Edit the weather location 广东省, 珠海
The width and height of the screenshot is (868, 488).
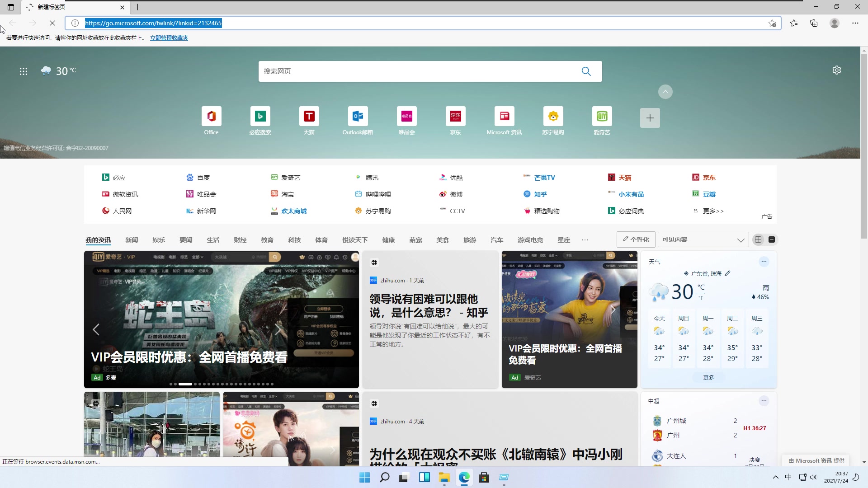(x=727, y=273)
